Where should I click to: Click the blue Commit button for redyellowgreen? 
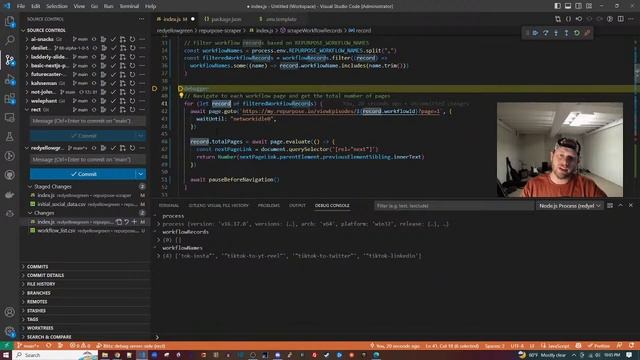(x=82, y=174)
